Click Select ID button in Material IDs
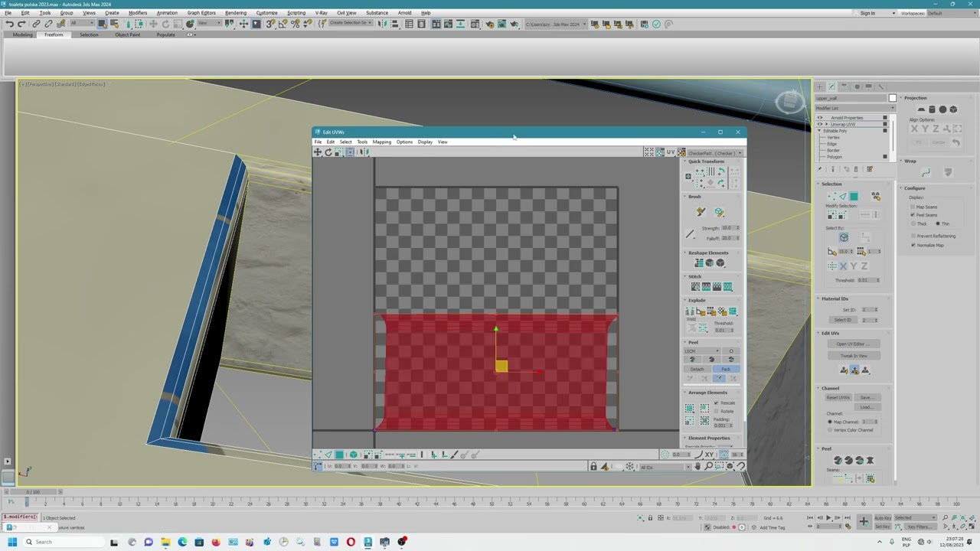This screenshot has width=980, height=551. pyautogui.click(x=843, y=320)
